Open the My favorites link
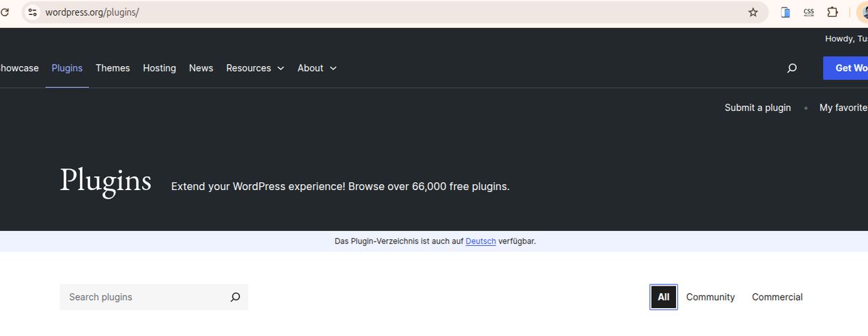The image size is (868, 336). (x=844, y=107)
